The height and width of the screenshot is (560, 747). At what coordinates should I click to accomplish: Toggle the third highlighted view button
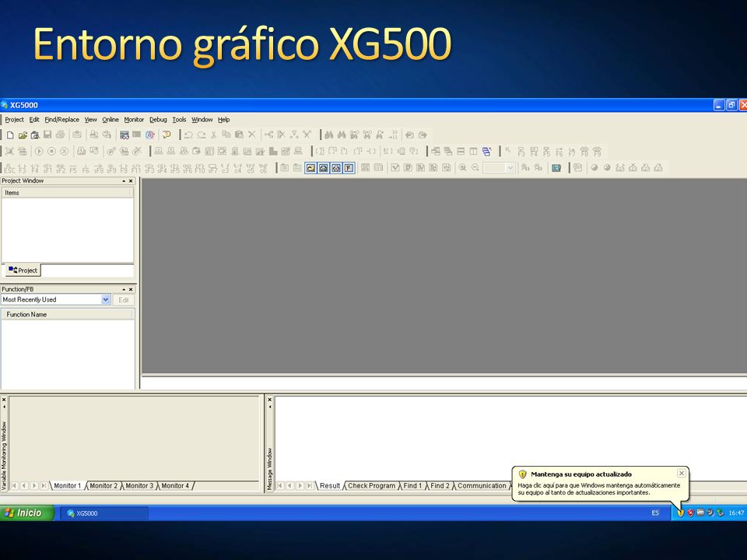[336, 168]
